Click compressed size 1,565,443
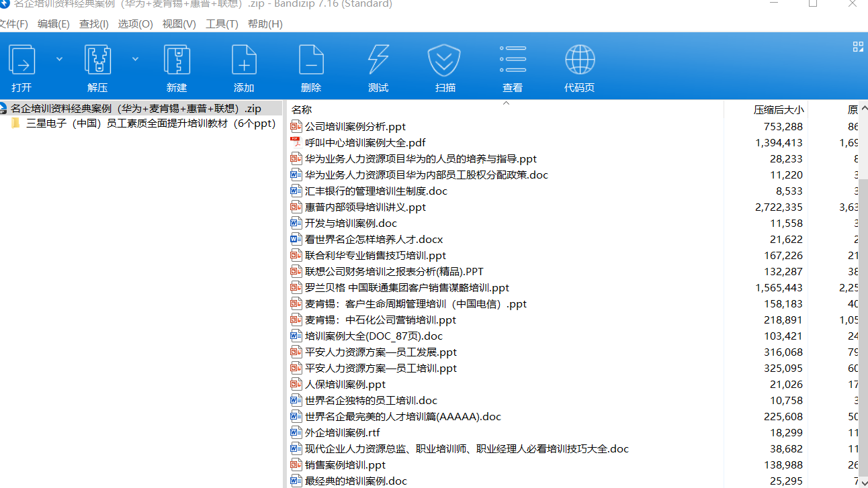Screen dimensions: 868x488 [779, 287]
